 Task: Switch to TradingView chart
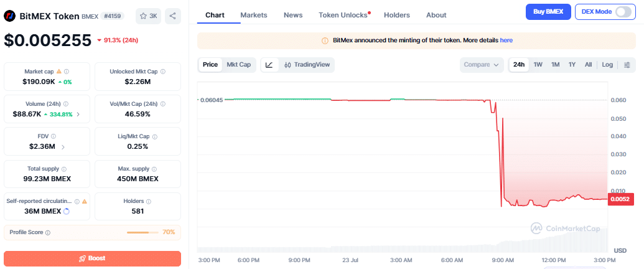307,65
